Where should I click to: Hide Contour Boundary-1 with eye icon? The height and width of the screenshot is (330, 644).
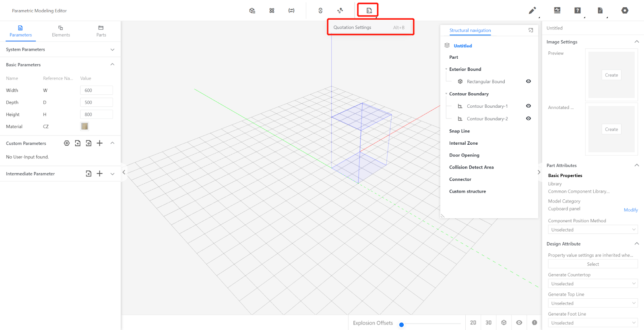click(x=528, y=106)
